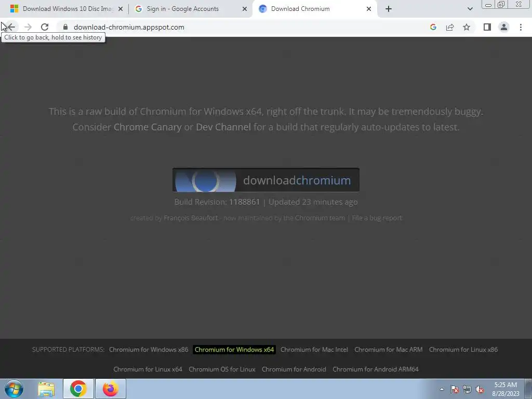Share this page using the share icon
The image size is (532, 399).
click(x=450, y=27)
